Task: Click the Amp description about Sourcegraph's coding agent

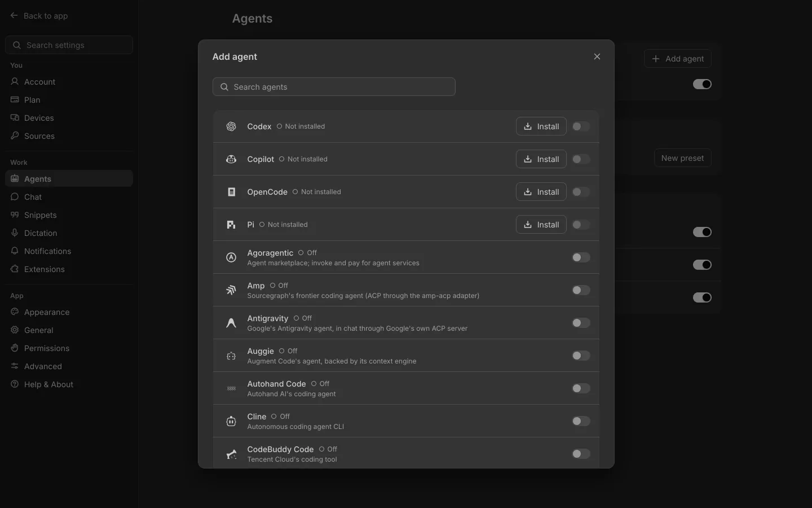Action: click(363, 296)
